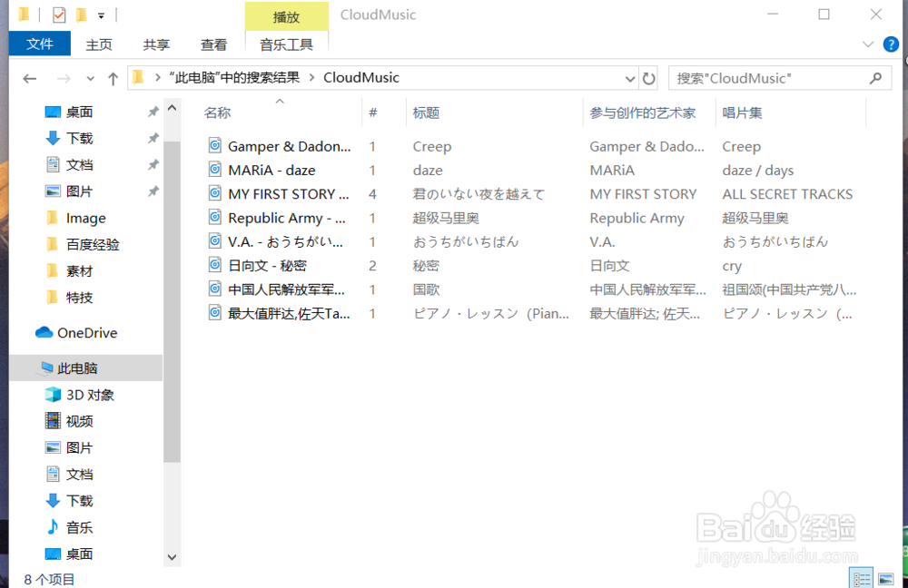
Task: Switch to details view in status bar
Action: coord(861,578)
